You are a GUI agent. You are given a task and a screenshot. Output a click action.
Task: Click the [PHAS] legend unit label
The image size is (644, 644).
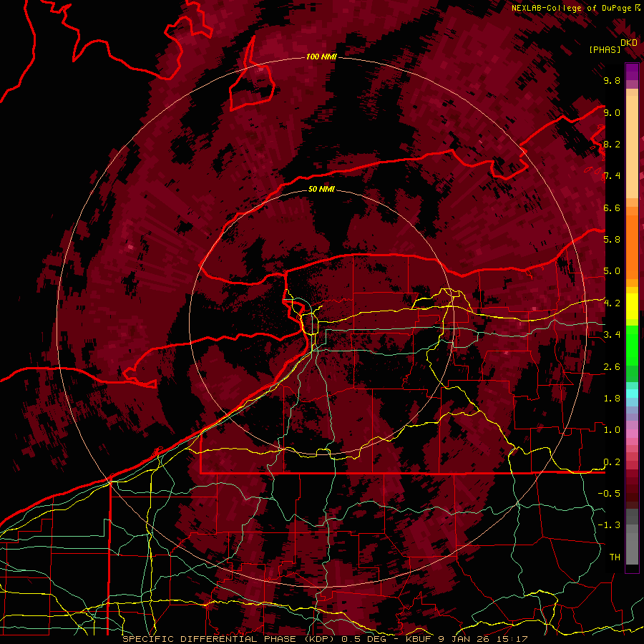click(x=605, y=49)
